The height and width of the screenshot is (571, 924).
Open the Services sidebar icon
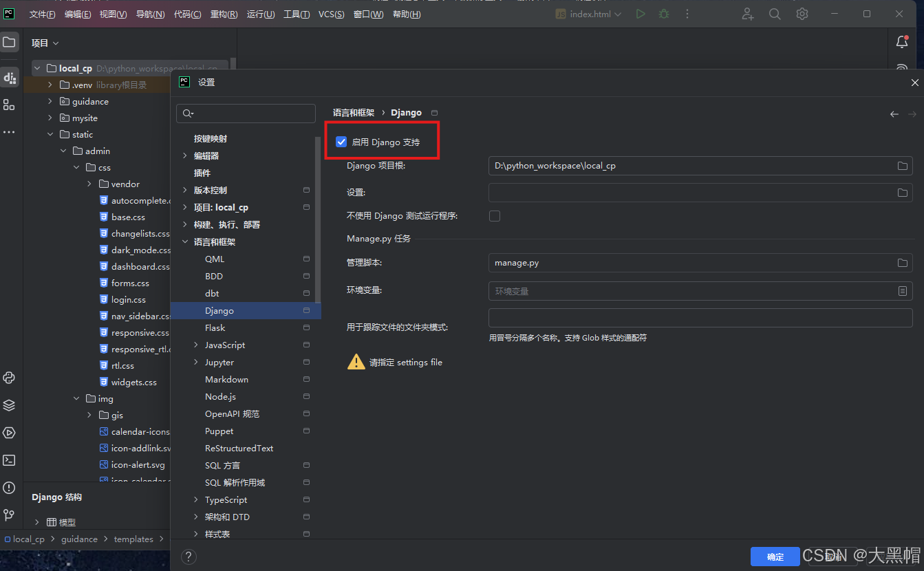9,433
